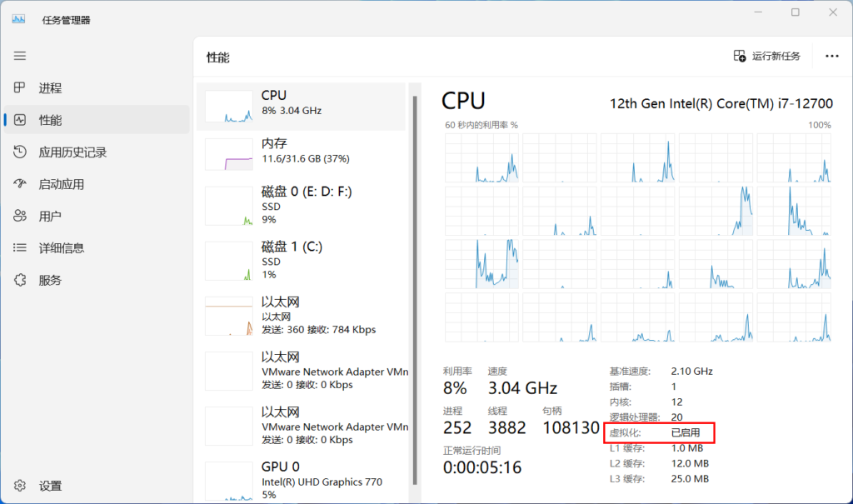This screenshot has width=853, height=504.
Task: Click the Task Manager title bar icon
Action: [19, 19]
